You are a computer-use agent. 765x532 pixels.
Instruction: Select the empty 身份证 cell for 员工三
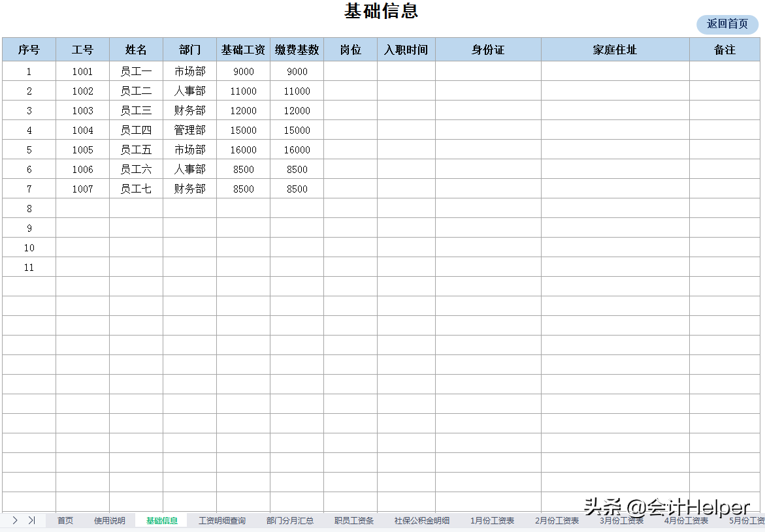click(x=489, y=110)
